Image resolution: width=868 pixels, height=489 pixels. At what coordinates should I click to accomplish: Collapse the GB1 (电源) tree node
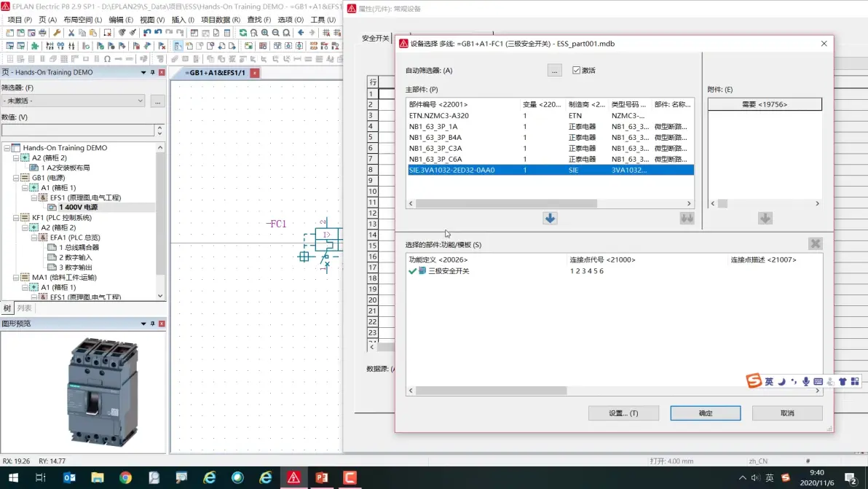(x=16, y=178)
